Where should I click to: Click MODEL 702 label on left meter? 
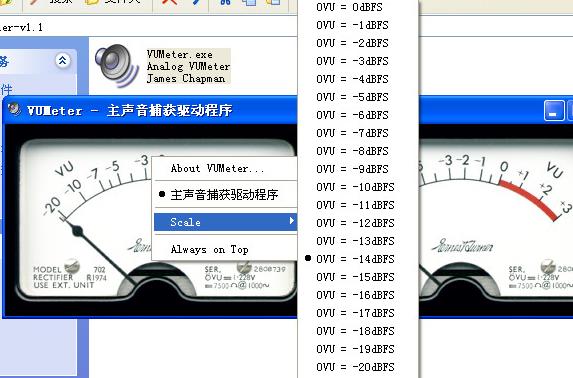tap(69, 269)
